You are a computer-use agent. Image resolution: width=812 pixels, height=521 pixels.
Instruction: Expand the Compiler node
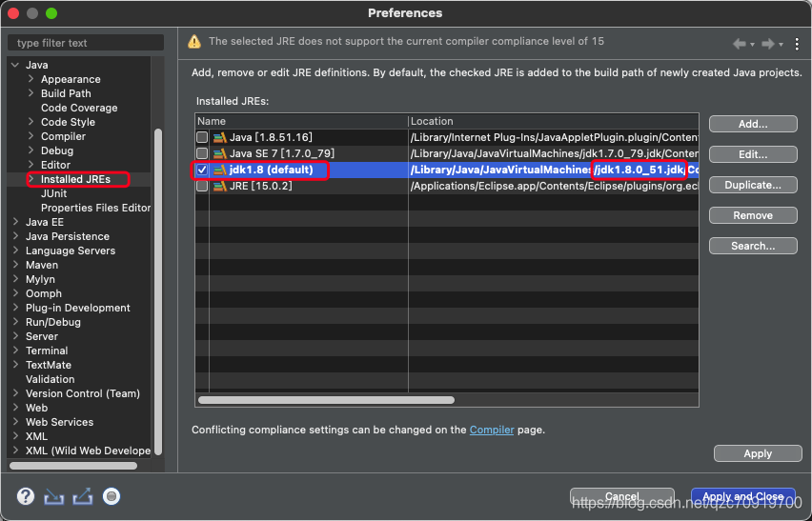tap(31, 136)
